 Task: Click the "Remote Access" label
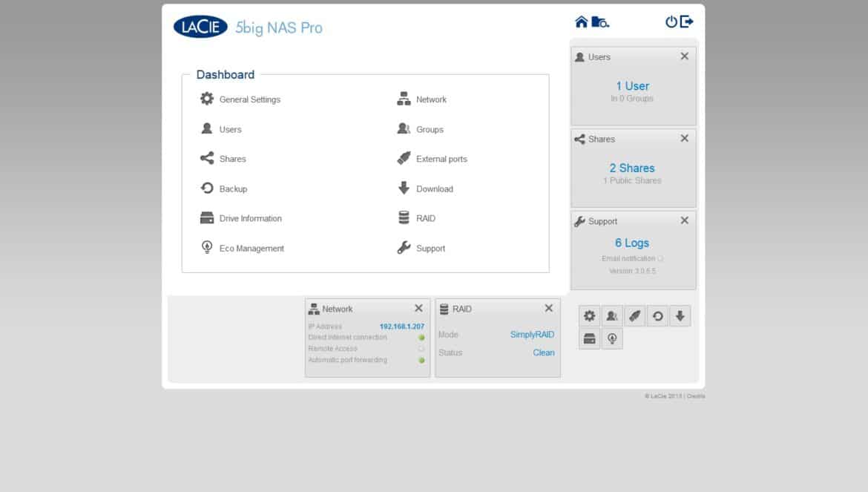click(x=332, y=349)
